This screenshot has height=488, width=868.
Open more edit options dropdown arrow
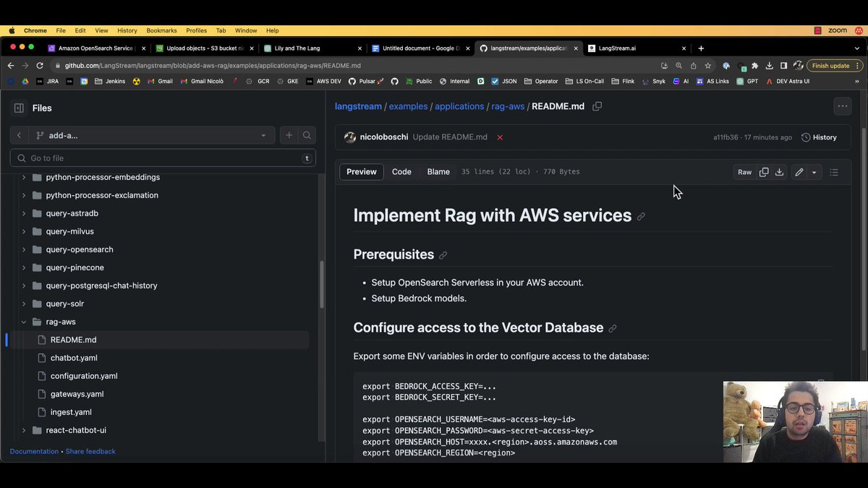pos(814,172)
